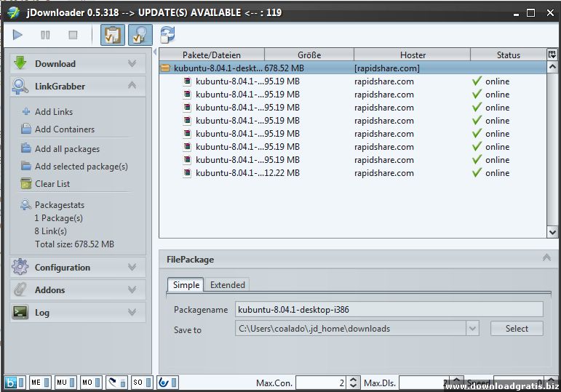Click the Clear List icon
Screen dimensions: 561x392
(26, 183)
